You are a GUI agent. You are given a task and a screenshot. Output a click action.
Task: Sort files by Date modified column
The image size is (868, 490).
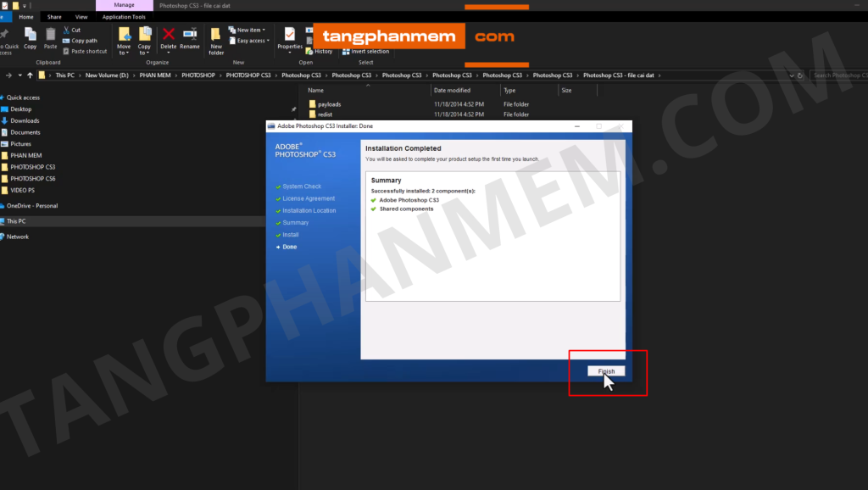(451, 90)
